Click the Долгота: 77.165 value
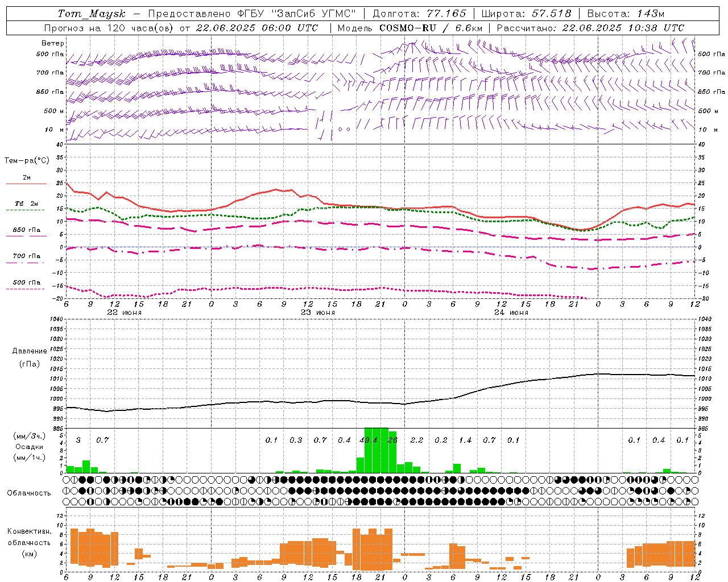 (419, 14)
